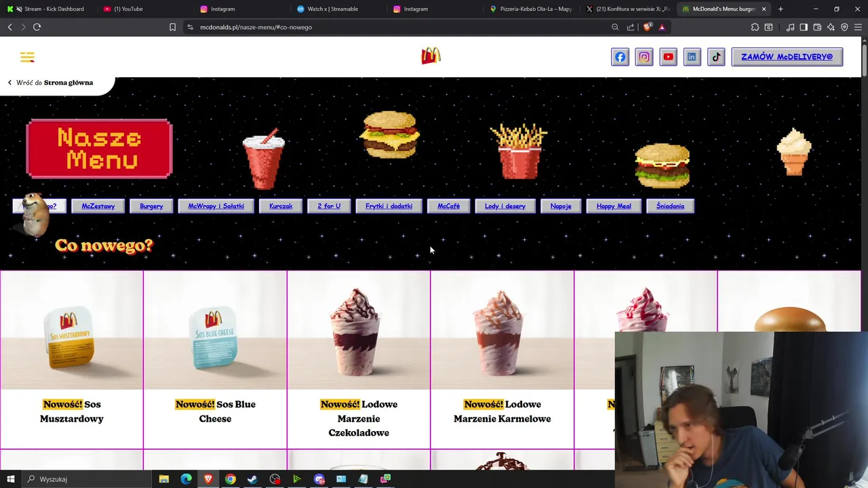Open McDonald's LinkedIn page icon
The image size is (868, 488).
pyautogui.click(x=692, y=57)
